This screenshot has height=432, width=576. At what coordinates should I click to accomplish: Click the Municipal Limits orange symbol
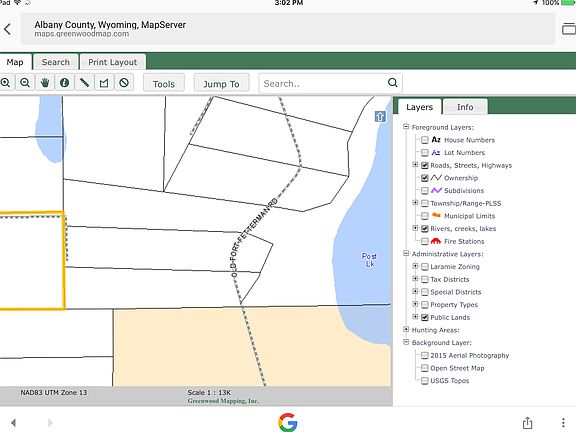[x=436, y=215]
